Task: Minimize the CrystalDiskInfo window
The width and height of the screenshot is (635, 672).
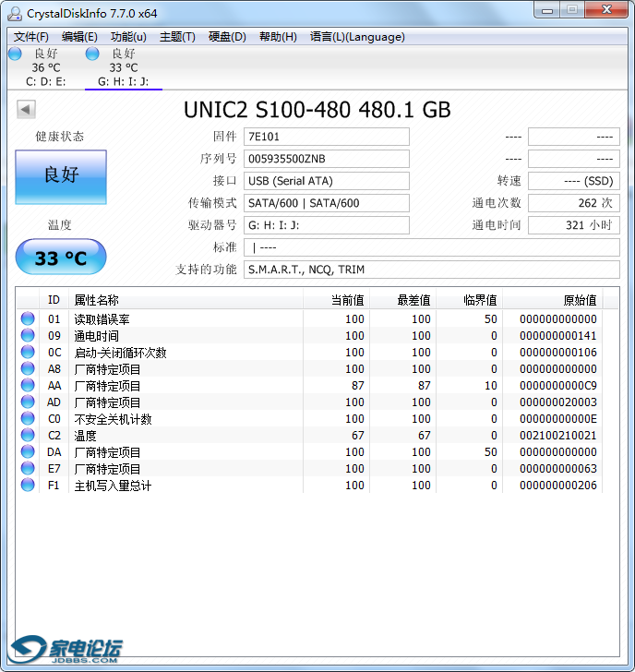Action: coord(547,10)
